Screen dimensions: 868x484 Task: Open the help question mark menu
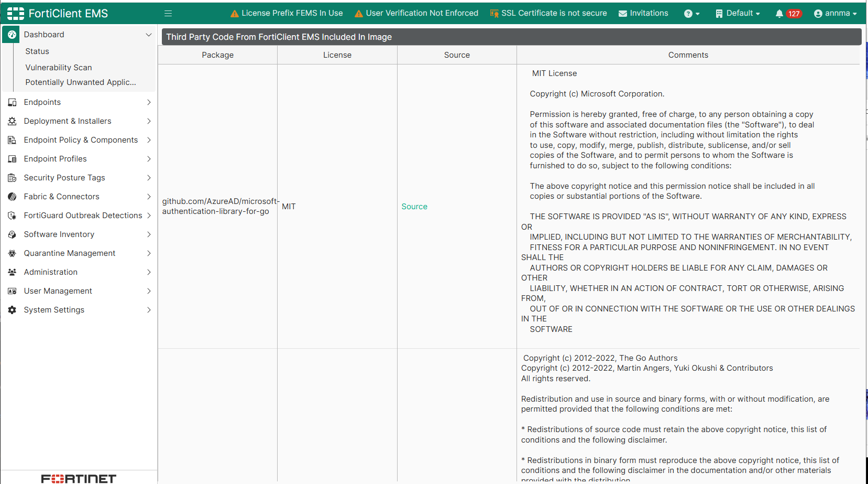point(692,14)
